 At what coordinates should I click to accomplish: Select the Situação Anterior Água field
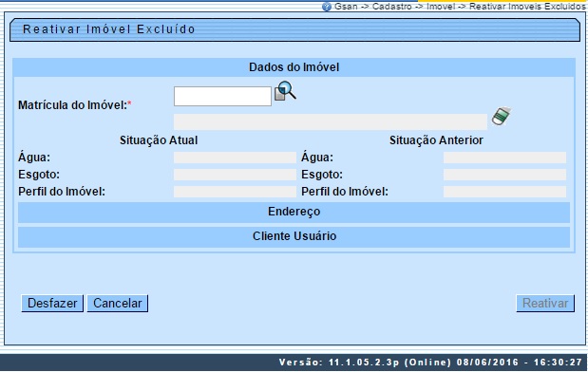point(504,158)
